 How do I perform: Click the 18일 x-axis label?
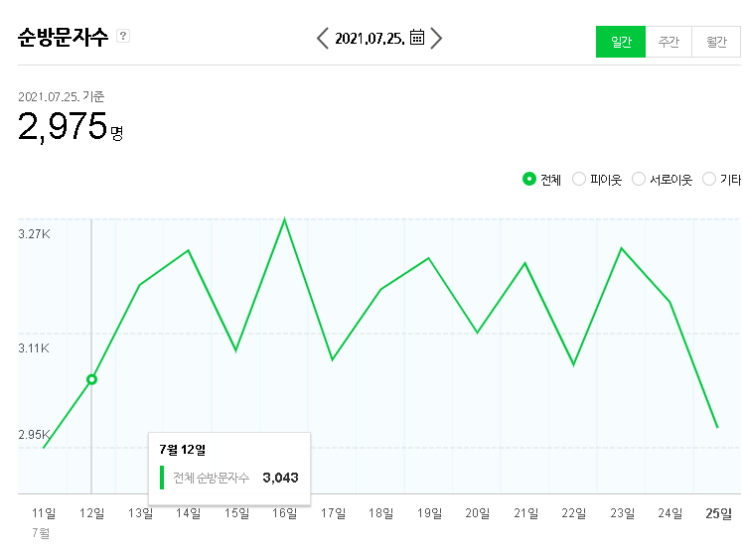(381, 513)
